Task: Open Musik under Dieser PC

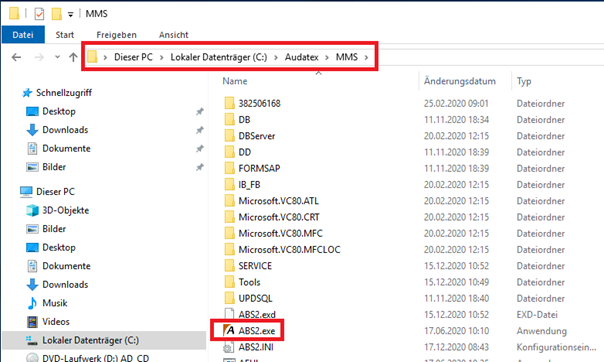Action: click(55, 303)
